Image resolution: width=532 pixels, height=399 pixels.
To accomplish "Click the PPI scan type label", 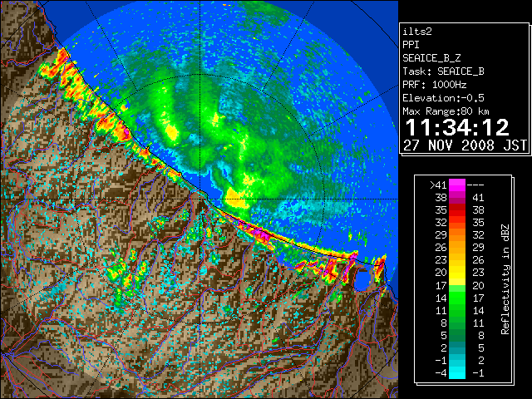I will coord(411,45).
